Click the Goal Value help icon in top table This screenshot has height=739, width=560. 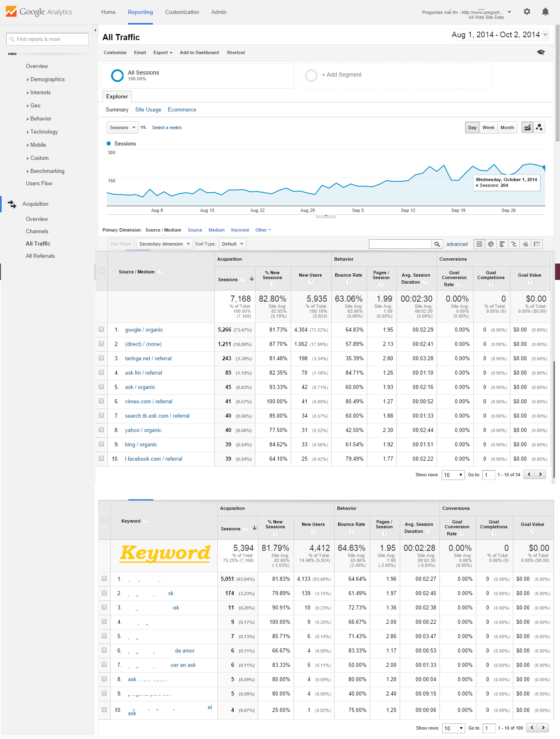tap(530, 282)
